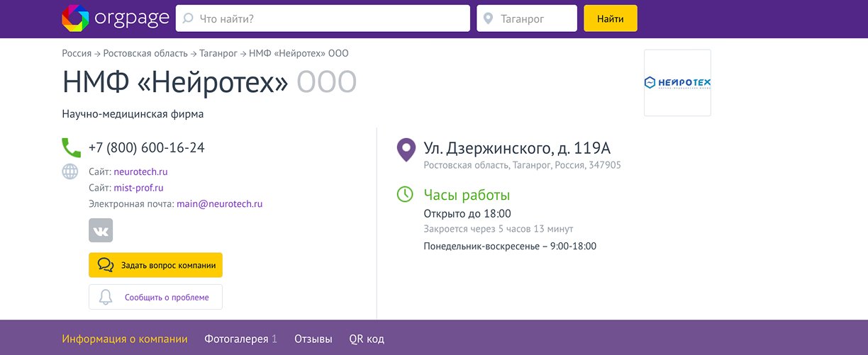Open the VK social network icon
The image size is (868, 355).
[x=101, y=230]
